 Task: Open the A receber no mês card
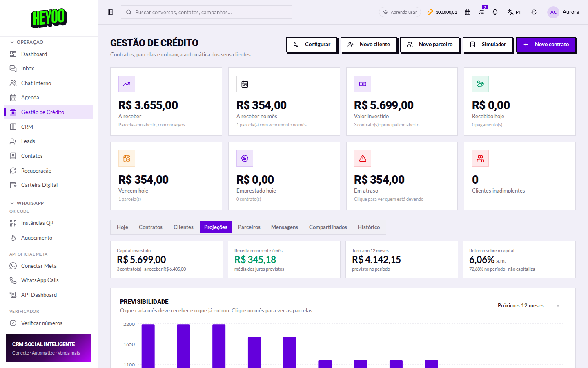coord(284,101)
